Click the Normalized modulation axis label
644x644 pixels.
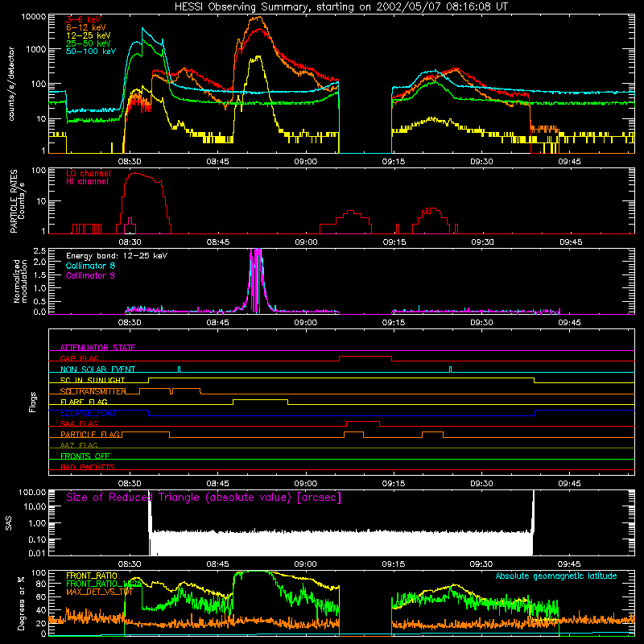pyautogui.click(x=20, y=281)
